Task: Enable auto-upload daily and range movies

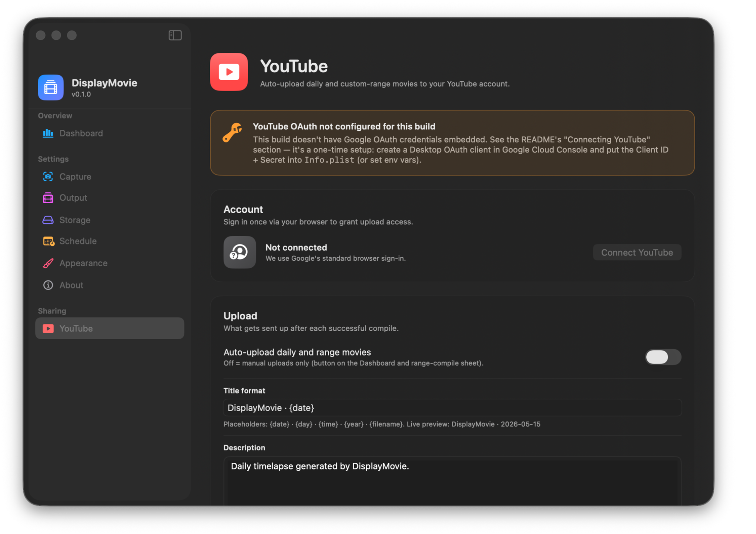Action: pyautogui.click(x=663, y=357)
